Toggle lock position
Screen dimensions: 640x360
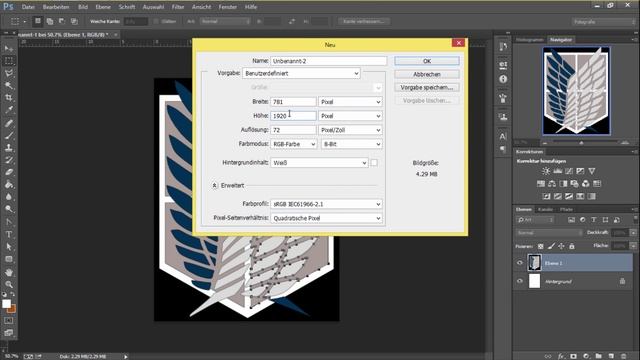click(x=561, y=246)
